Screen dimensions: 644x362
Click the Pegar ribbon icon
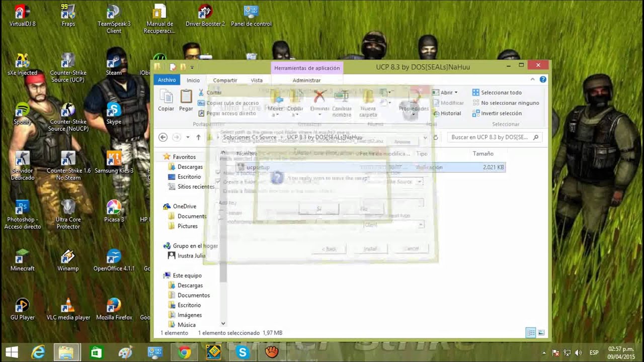(186, 101)
